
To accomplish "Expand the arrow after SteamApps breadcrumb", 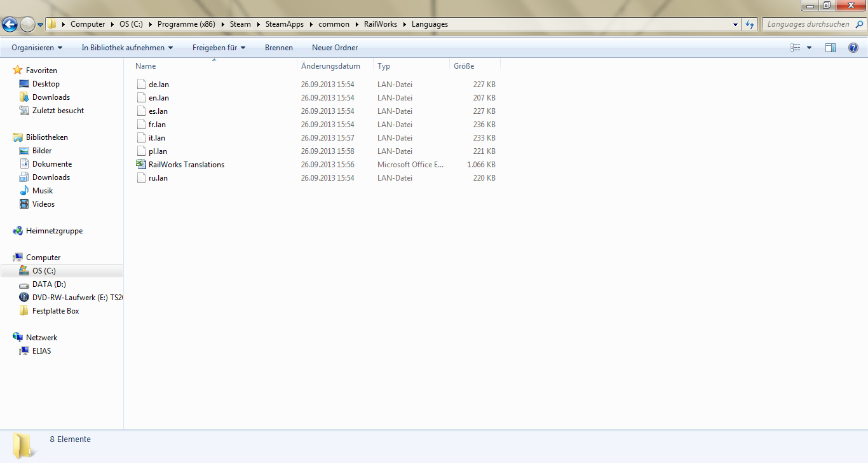I will point(311,24).
